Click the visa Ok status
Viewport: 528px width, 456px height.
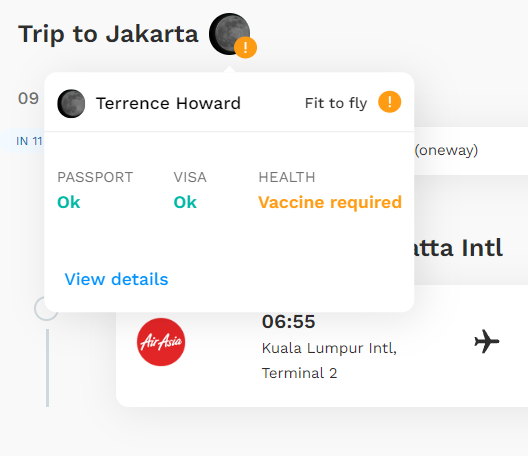click(185, 202)
